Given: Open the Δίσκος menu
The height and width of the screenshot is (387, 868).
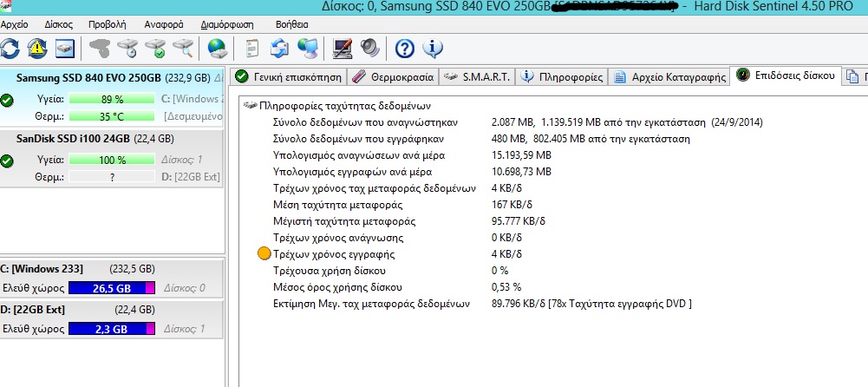Looking at the screenshot, I should click(59, 24).
